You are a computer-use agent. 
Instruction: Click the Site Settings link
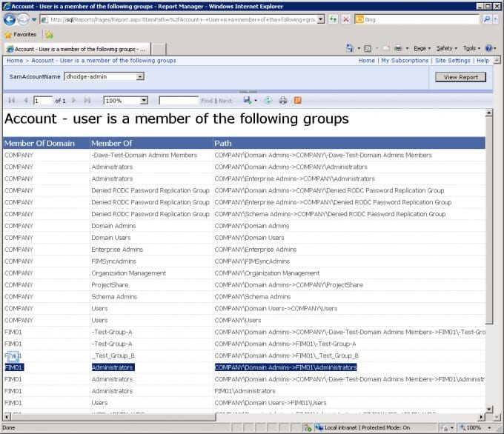point(453,61)
